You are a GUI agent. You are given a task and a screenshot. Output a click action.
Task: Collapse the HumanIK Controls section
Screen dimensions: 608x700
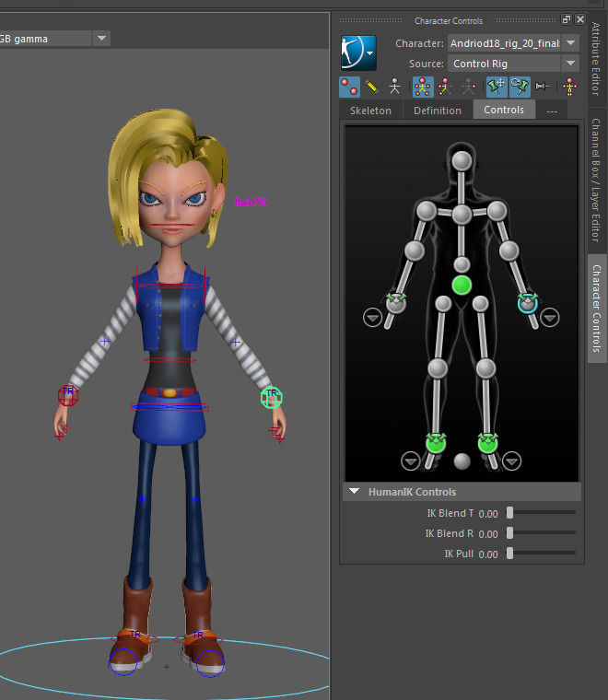pos(355,492)
